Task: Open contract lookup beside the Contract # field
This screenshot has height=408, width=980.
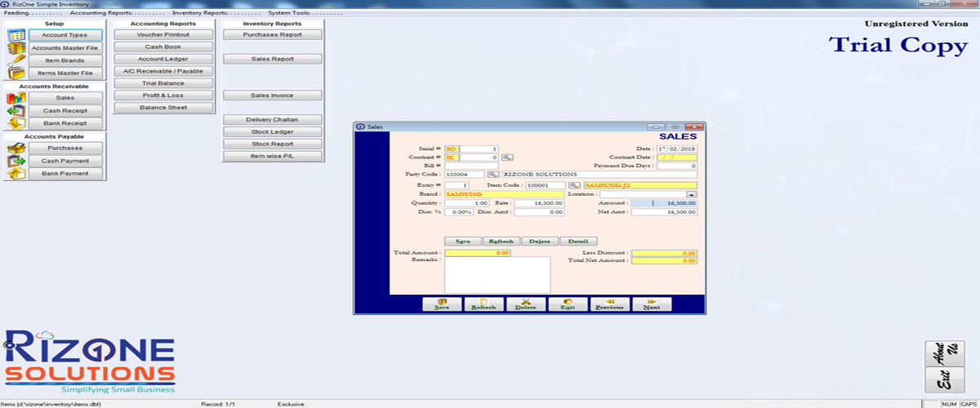Action: coord(506,157)
